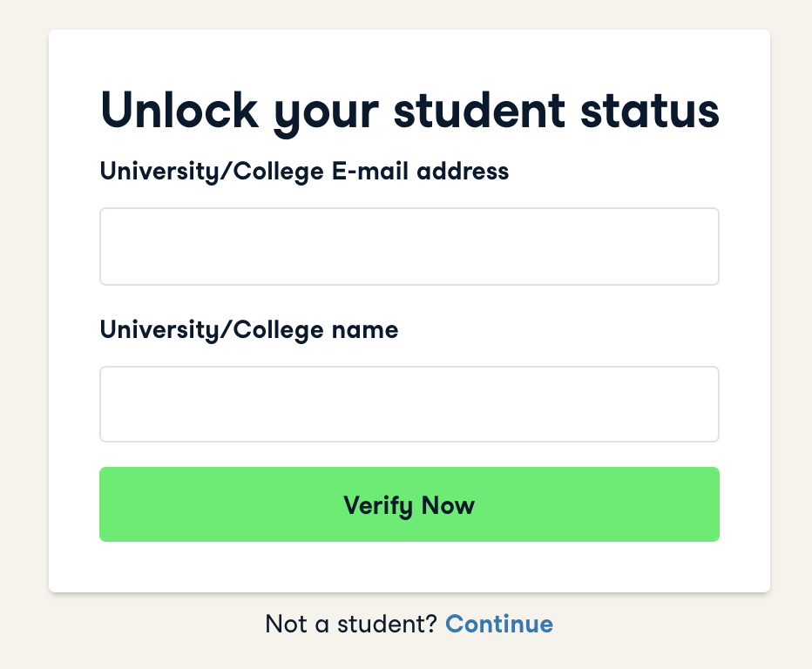
Task: Follow the Continue link below the card
Action: click(498, 624)
